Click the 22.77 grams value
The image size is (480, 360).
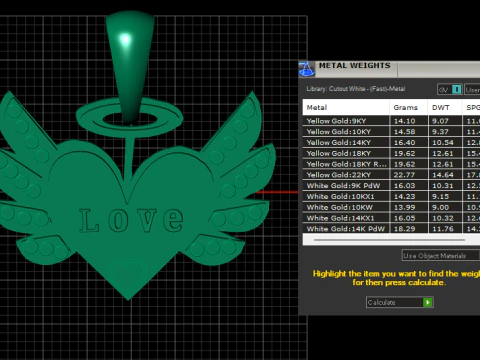point(405,175)
